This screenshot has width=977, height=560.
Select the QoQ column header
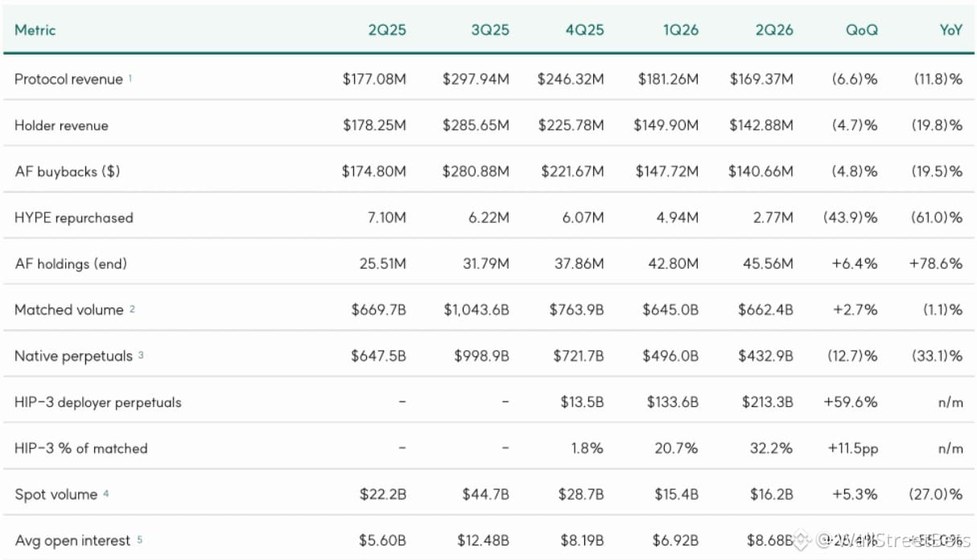861,31
